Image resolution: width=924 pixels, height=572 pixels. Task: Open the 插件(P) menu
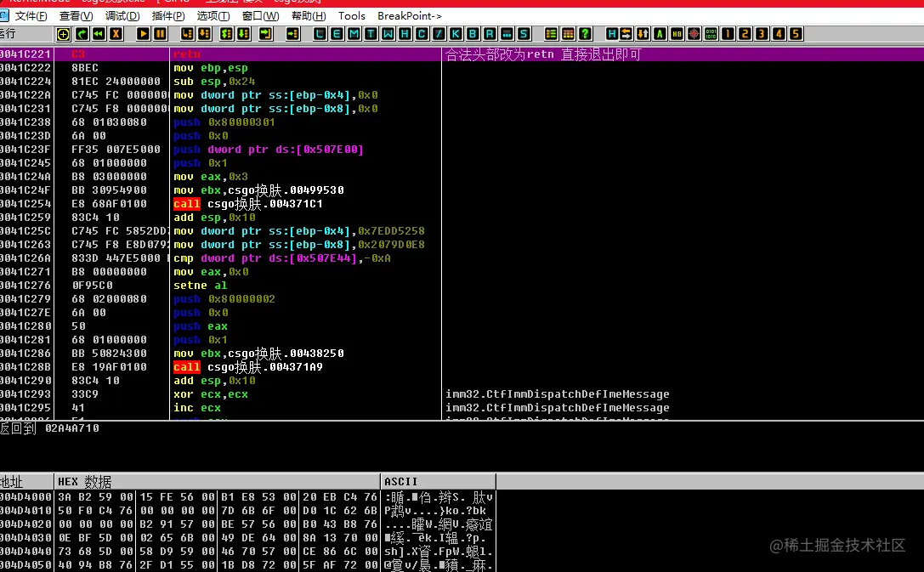(x=168, y=16)
